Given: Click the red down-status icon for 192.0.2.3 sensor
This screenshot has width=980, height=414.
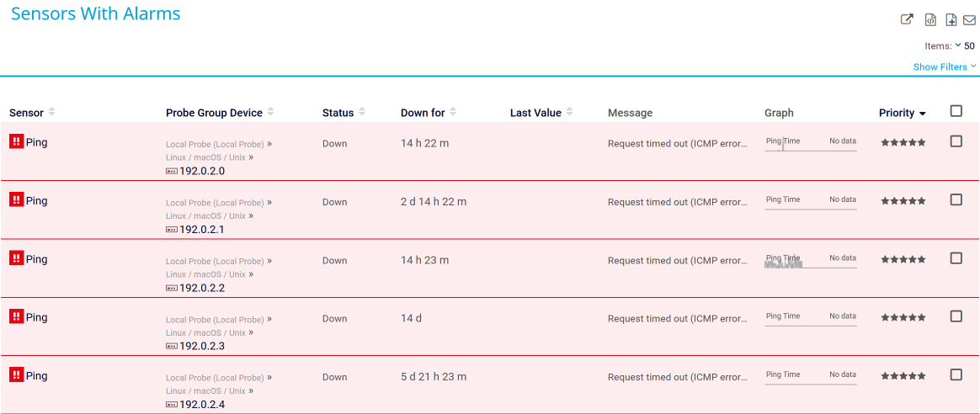Looking at the screenshot, I should pos(16,317).
